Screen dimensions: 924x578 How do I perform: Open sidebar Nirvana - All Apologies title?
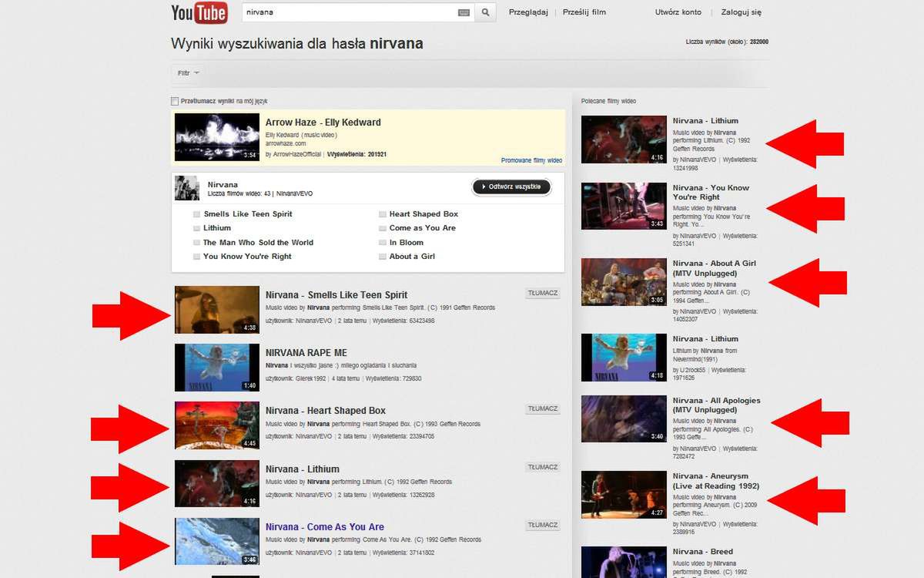[x=716, y=405]
